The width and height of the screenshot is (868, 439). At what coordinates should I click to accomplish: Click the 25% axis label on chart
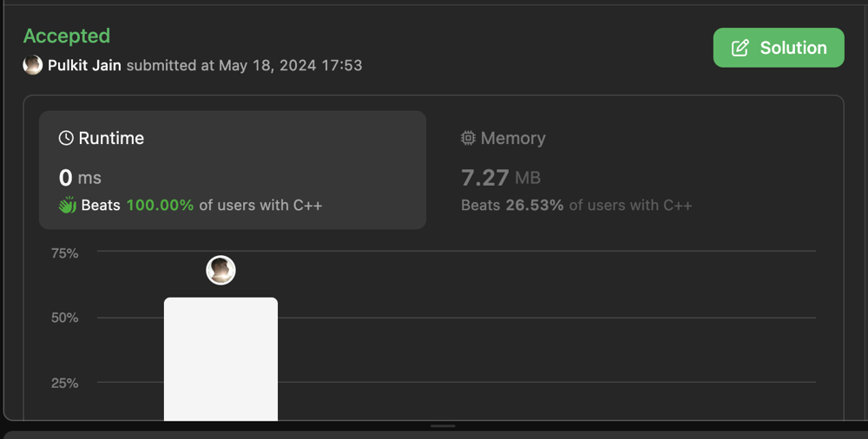pyautogui.click(x=64, y=383)
